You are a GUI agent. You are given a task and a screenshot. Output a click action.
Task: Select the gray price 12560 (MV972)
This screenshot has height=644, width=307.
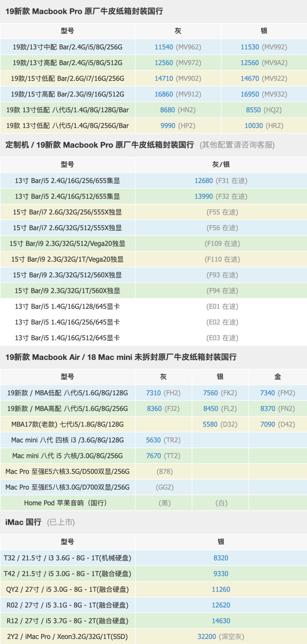pos(178,63)
